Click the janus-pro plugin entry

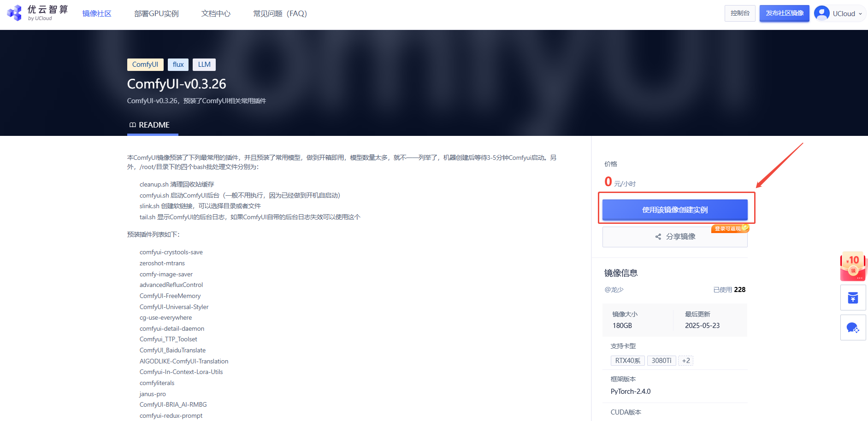click(x=153, y=394)
